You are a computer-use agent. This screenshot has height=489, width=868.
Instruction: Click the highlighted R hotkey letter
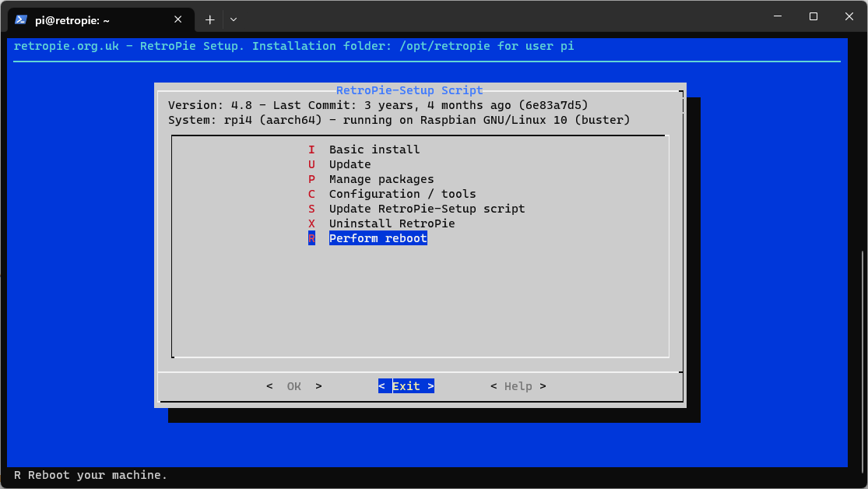(311, 238)
